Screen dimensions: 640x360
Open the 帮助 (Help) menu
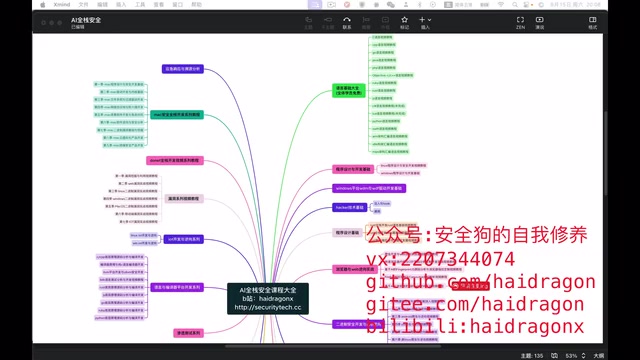(196, 4)
